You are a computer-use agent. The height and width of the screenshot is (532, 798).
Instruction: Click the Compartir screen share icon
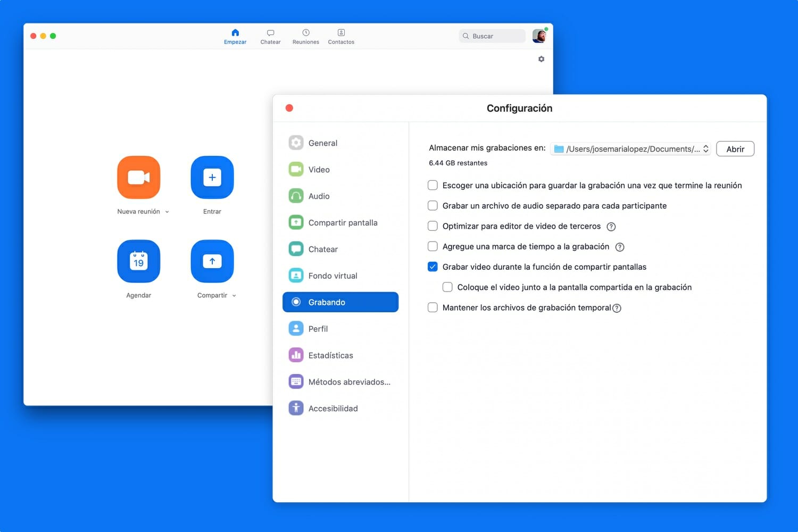(212, 261)
